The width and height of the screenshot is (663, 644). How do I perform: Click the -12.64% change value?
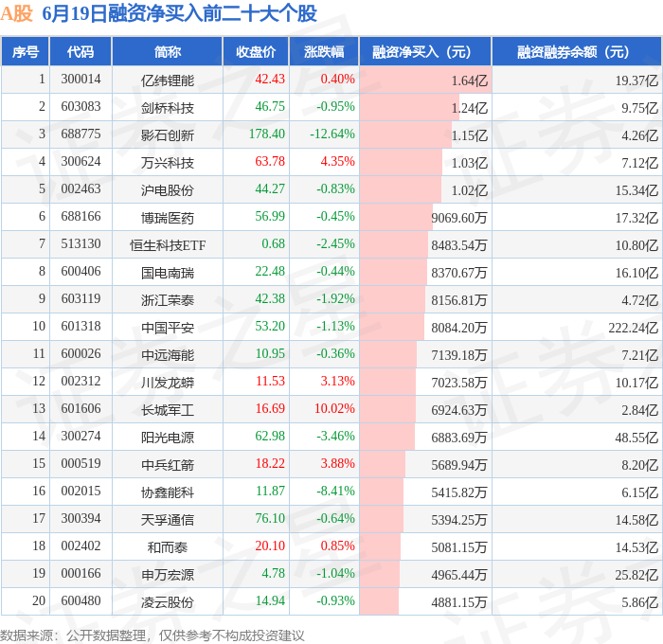[x=332, y=134]
